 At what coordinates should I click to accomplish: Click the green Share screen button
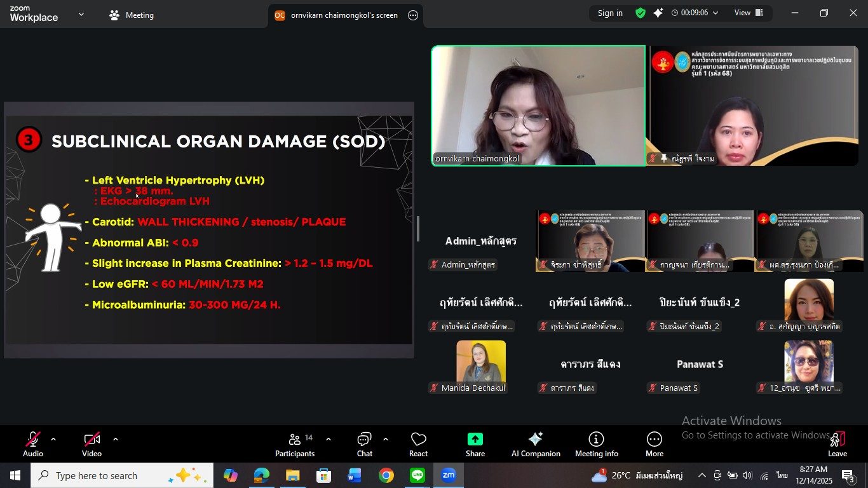475,444
